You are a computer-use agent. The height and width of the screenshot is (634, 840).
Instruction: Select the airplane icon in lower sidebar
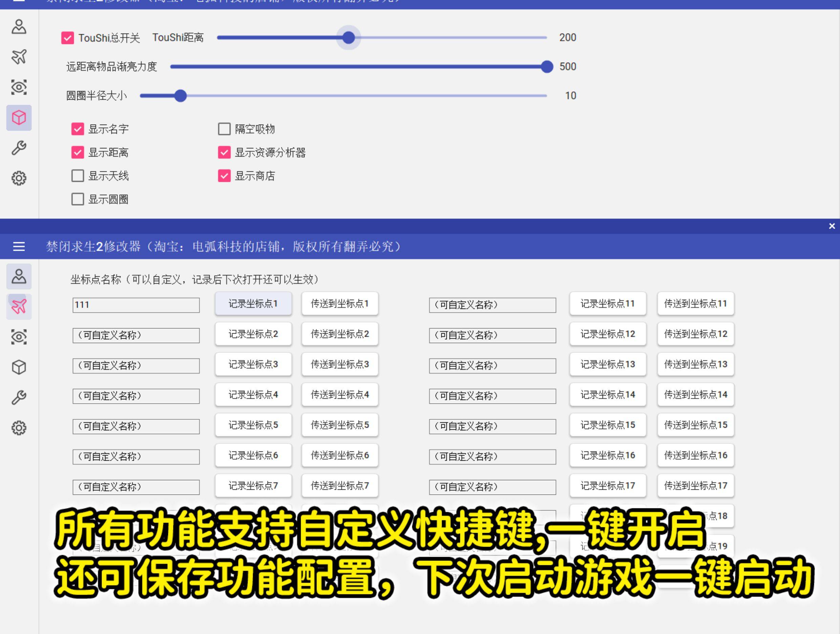19,307
